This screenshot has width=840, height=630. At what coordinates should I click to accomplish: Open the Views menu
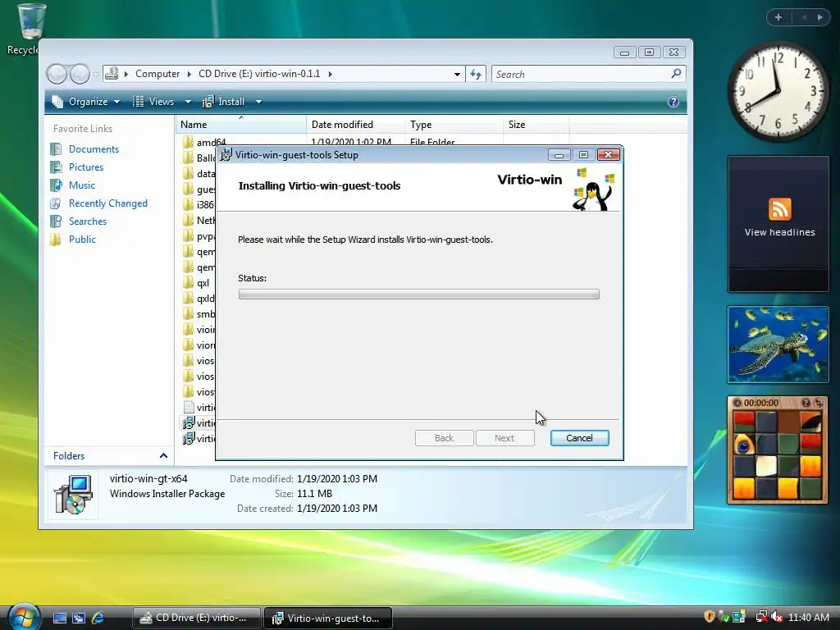[155, 102]
